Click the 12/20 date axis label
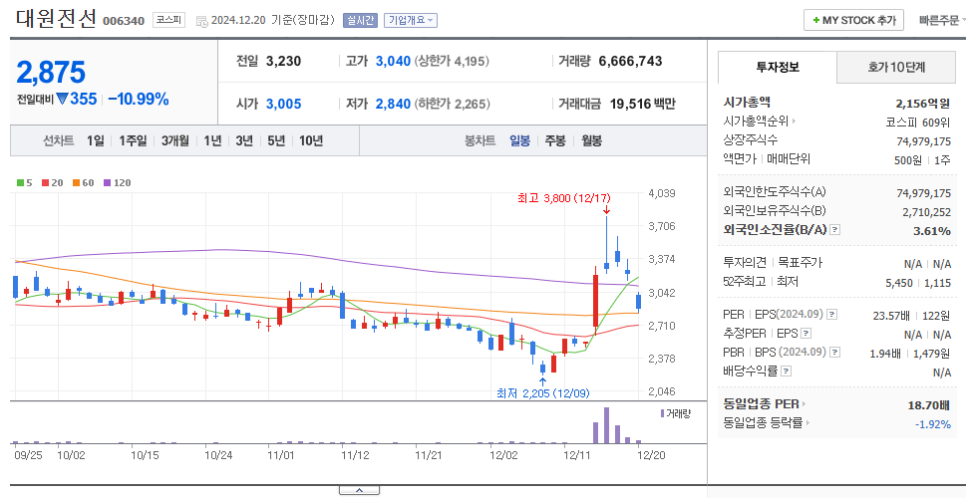This screenshot has height=498, width=966. point(652,455)
